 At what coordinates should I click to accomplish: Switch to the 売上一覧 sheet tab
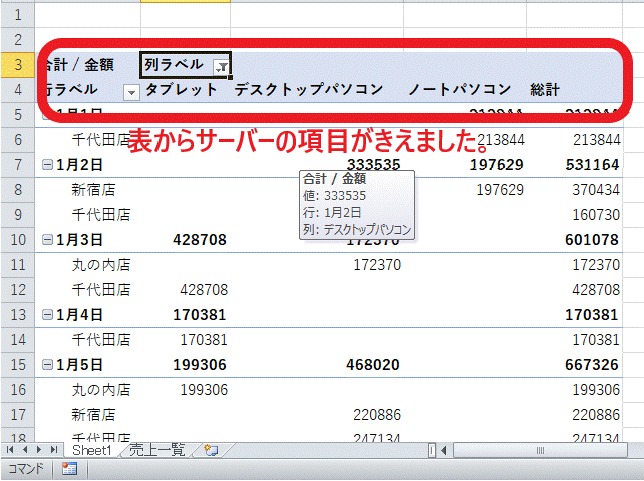pos(157,451)
